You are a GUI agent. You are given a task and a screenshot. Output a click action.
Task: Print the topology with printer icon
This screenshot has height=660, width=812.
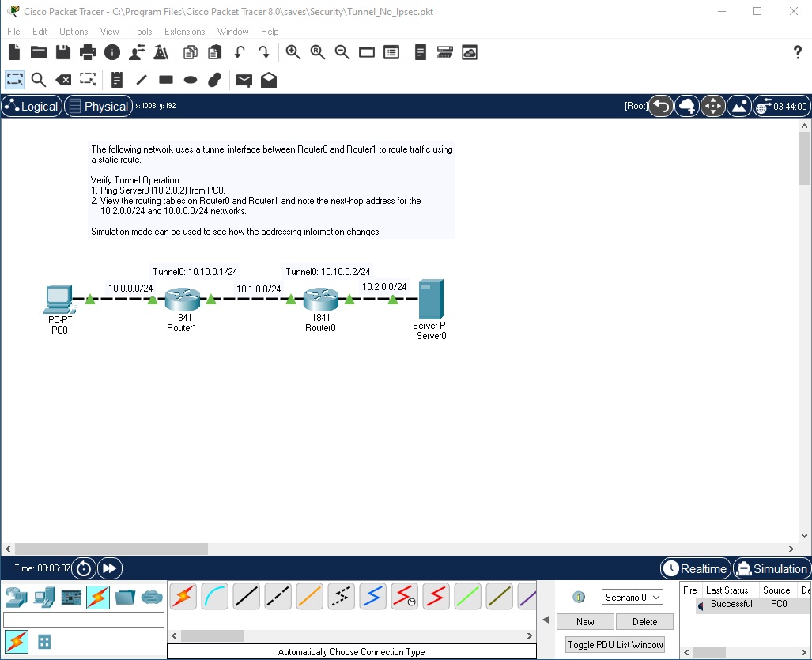coord(88,52)
